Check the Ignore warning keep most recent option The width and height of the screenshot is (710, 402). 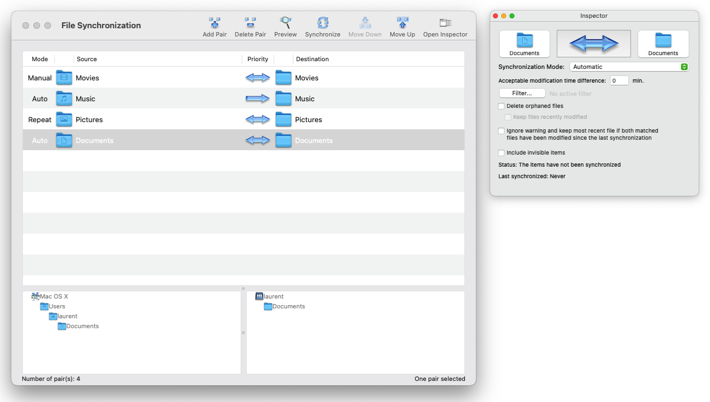pyautogui.click(x=502, y=131)
